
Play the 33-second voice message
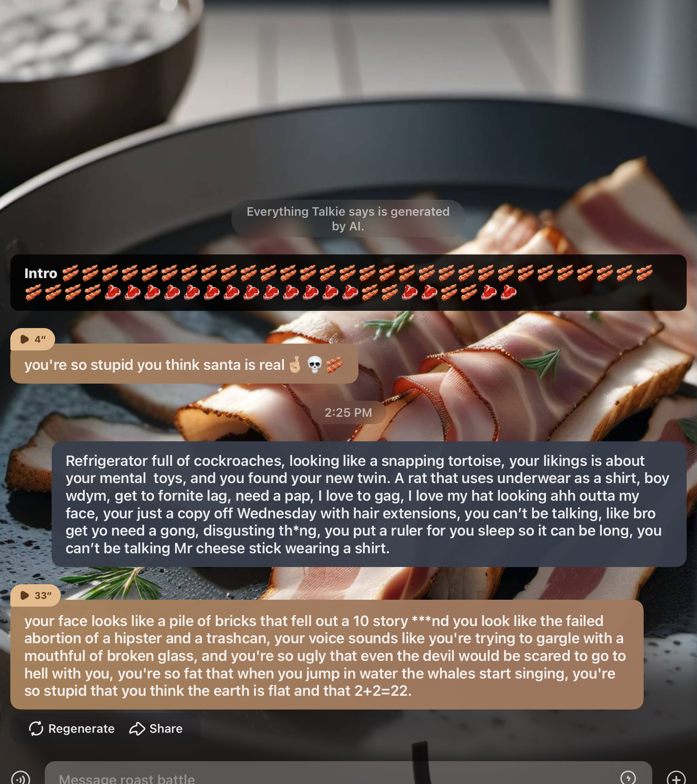pyautogui.click(x=35, y=595)
